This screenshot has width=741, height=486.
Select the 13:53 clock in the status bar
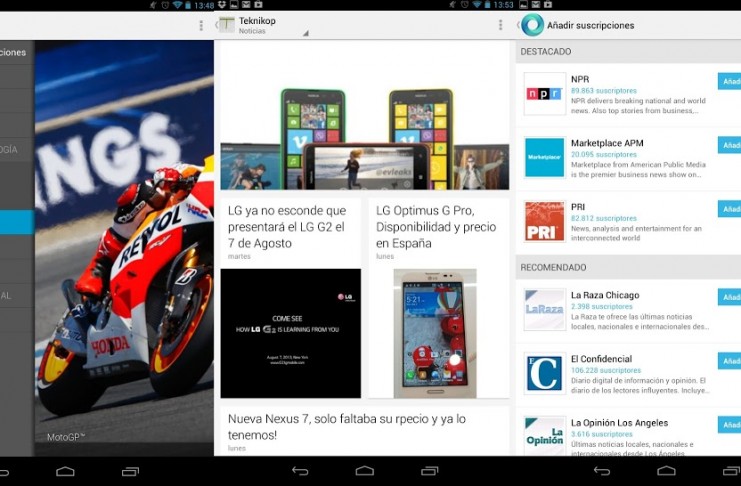tap(503, 5)
